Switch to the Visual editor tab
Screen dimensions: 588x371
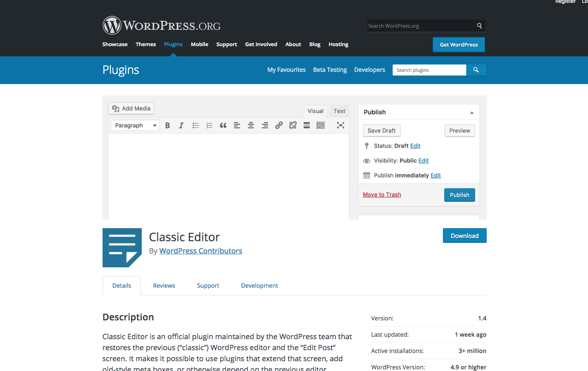315,111
